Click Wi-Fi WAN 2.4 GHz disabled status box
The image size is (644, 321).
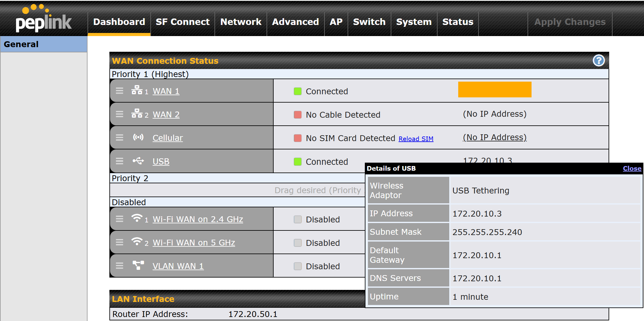click(x=297, y=219)
